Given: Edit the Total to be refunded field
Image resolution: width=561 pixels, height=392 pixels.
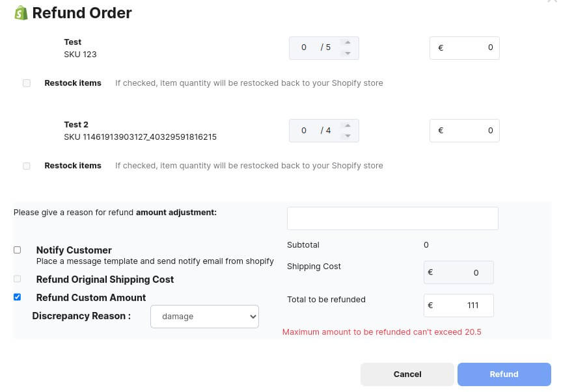Looking at the screenshot, I should click(459, 306).
